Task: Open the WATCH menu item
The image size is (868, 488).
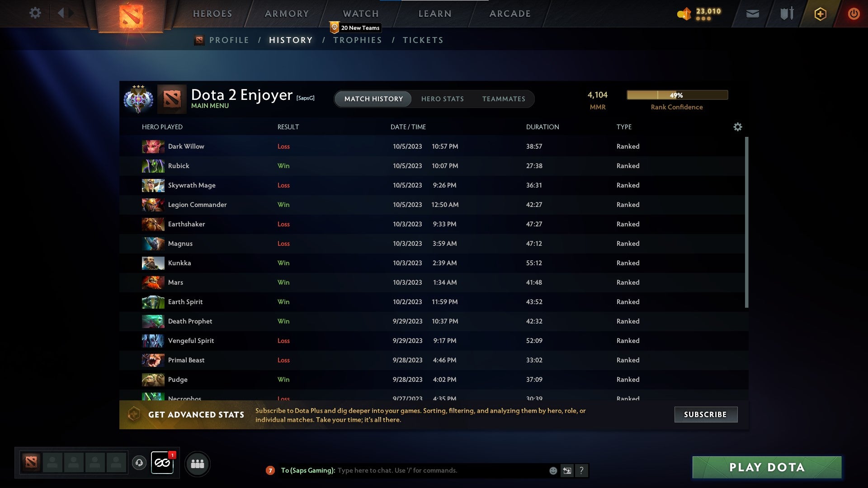Action: tap(360, 14)
